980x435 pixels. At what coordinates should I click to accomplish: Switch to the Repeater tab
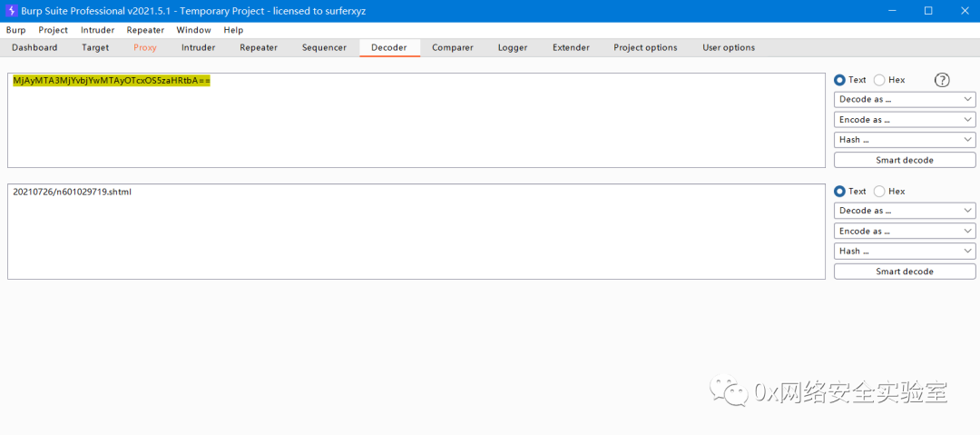(258, 47)
